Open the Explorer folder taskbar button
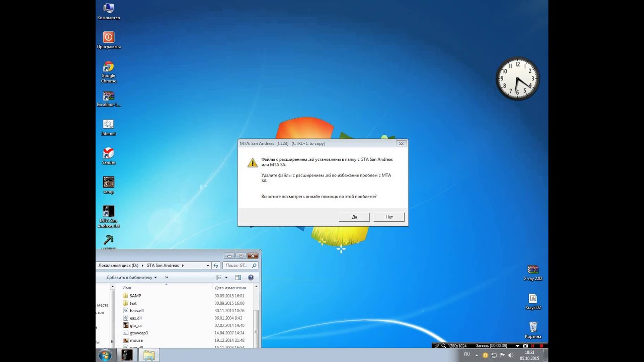Image resolution: width=644 pixels, height=362 pixels. pos(149,355)
